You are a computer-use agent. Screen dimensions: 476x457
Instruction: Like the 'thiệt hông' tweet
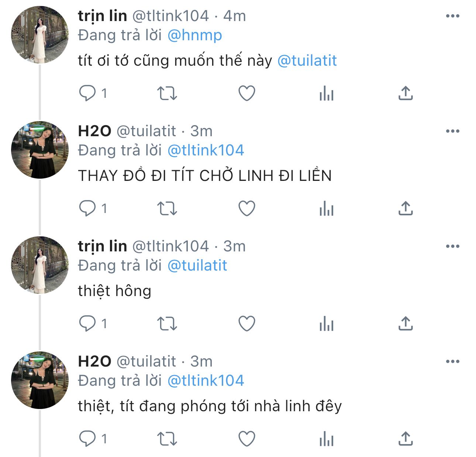click(x=246, y=324)
